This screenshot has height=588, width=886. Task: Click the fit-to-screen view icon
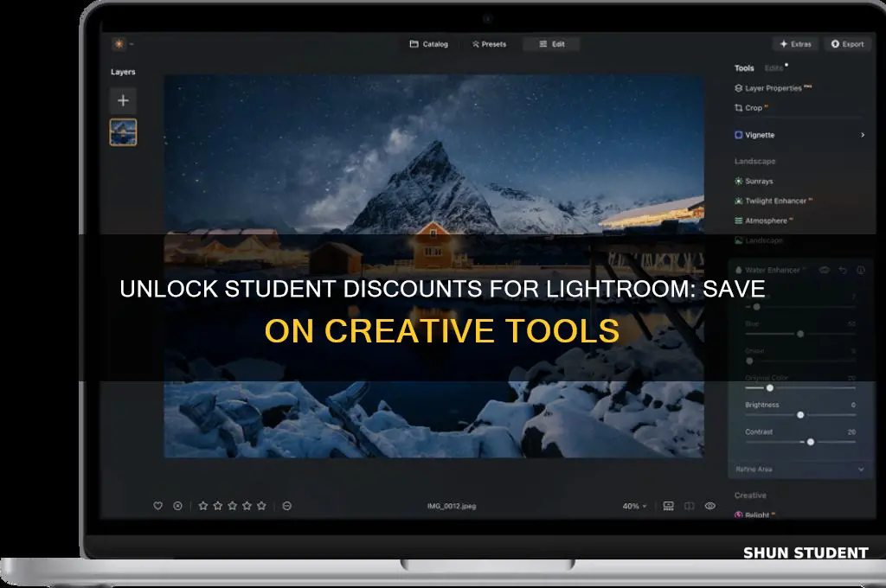pos(669,506)
